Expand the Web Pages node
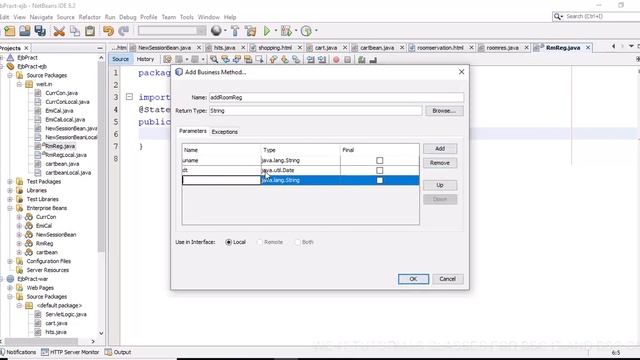640x360 pixels. tap(10, 288)
